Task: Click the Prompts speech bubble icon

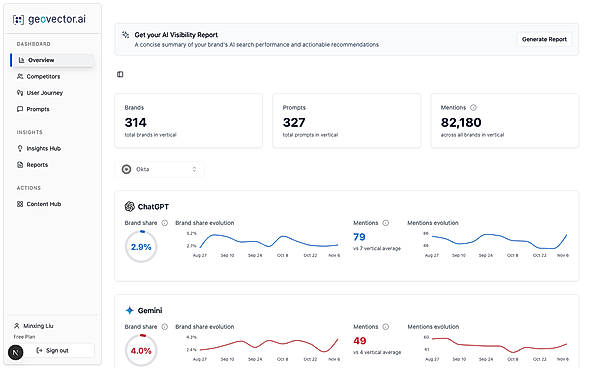Action: pos(20,109)
